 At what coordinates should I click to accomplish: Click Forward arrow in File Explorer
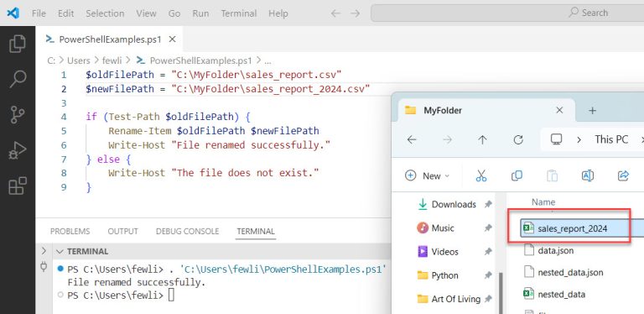point(447,139)
